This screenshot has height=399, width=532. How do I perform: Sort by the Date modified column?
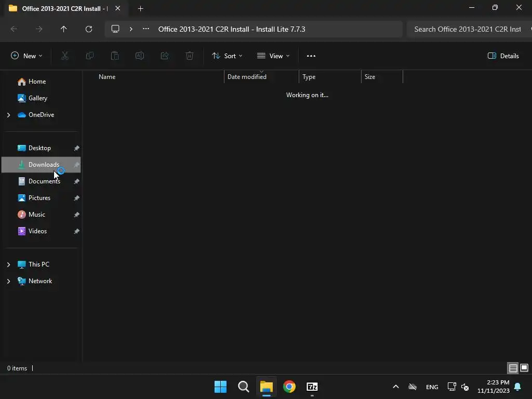coord(247,77)
